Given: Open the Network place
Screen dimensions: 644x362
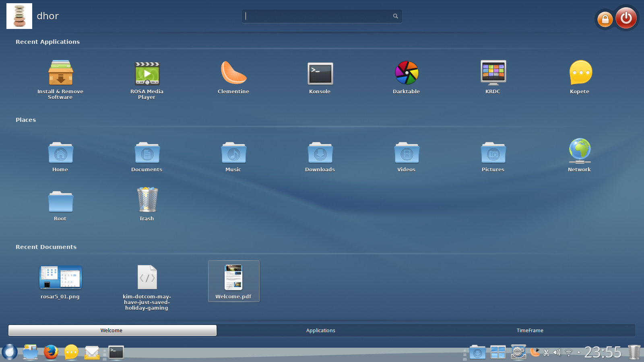Looking at the screenshot, I should tap(580, 155).
